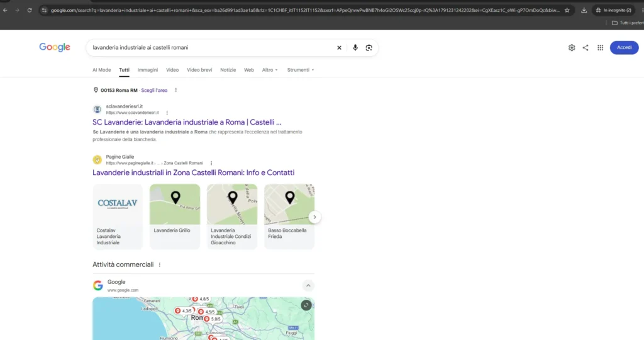Select the Tutti tab
Viewport: 644px width, 340px height.
[x=124, y=70]
